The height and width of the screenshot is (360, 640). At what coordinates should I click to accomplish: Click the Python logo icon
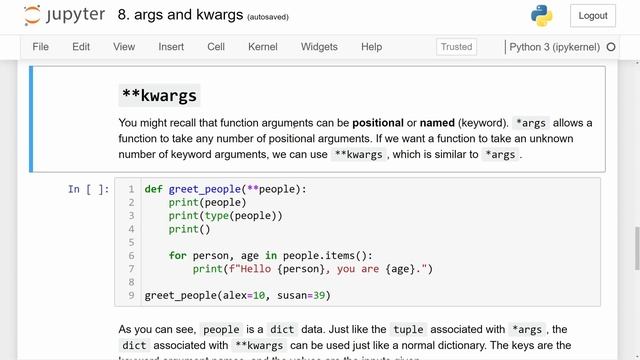point(542,16)
